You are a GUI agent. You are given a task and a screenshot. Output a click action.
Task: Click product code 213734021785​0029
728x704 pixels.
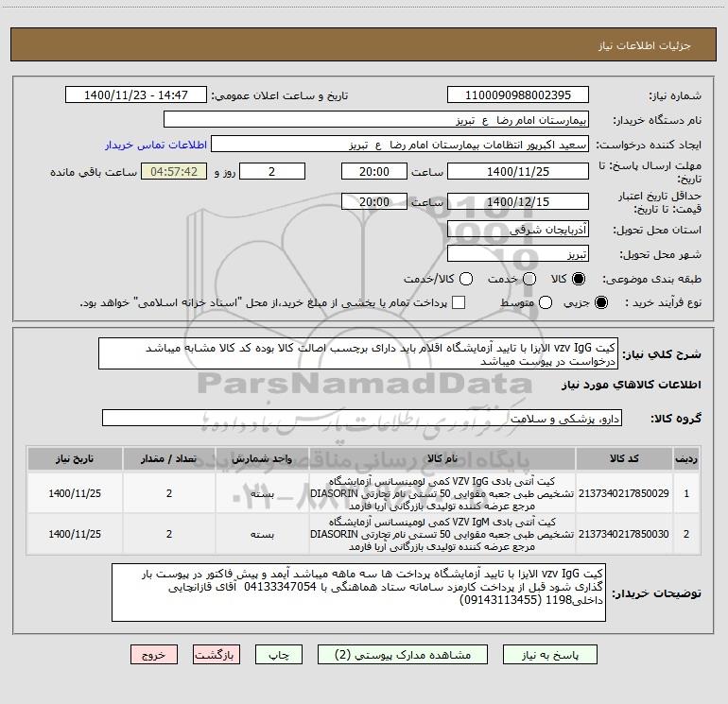point(624,493)
